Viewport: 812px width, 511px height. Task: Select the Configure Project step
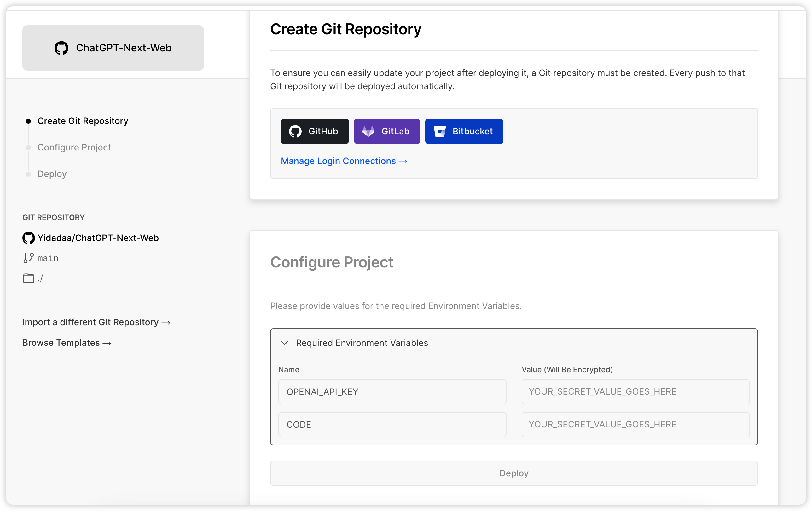tap(74, 148)
